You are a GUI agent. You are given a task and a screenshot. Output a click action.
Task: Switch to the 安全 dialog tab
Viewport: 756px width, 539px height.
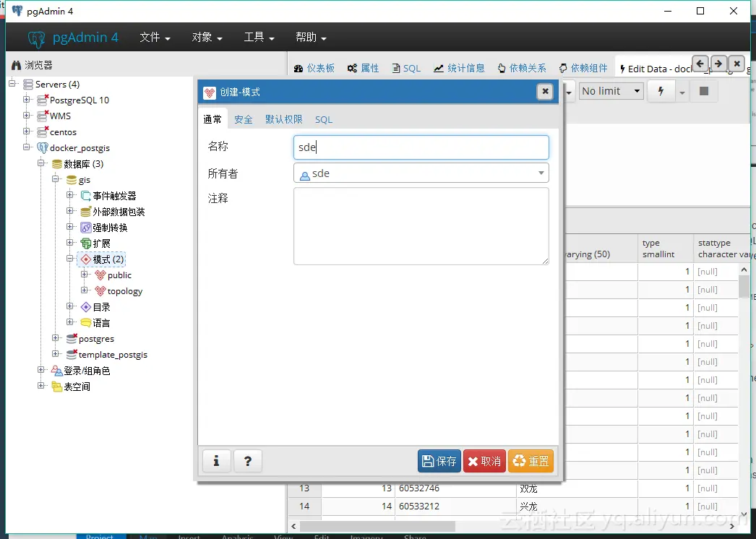tap(244, 119)
